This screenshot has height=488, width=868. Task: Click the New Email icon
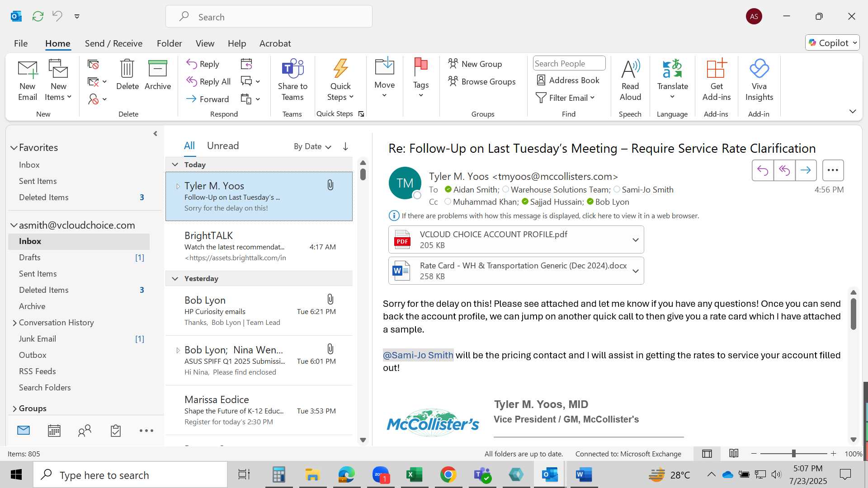[28, 69]
